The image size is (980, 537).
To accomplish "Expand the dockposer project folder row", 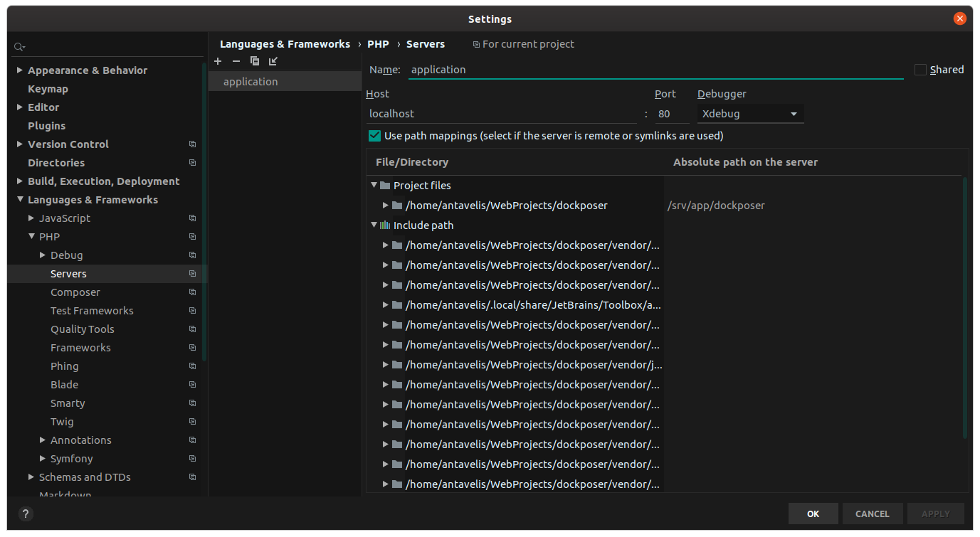I will (x=385, y=206).
